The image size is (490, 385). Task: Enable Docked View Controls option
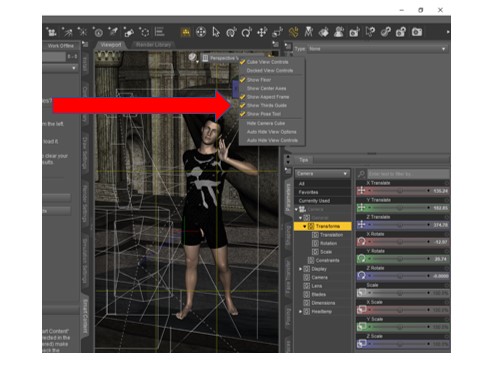click(270, 71)
